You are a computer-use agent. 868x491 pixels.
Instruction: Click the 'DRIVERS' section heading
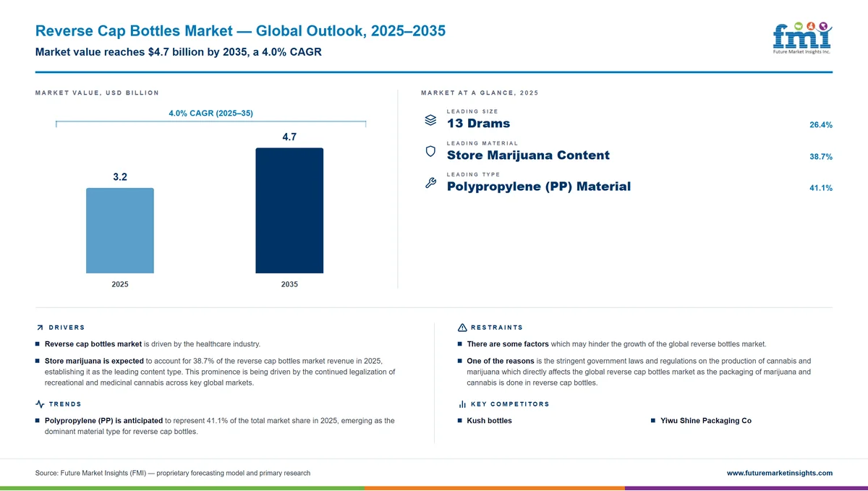[x=67, y=328]
